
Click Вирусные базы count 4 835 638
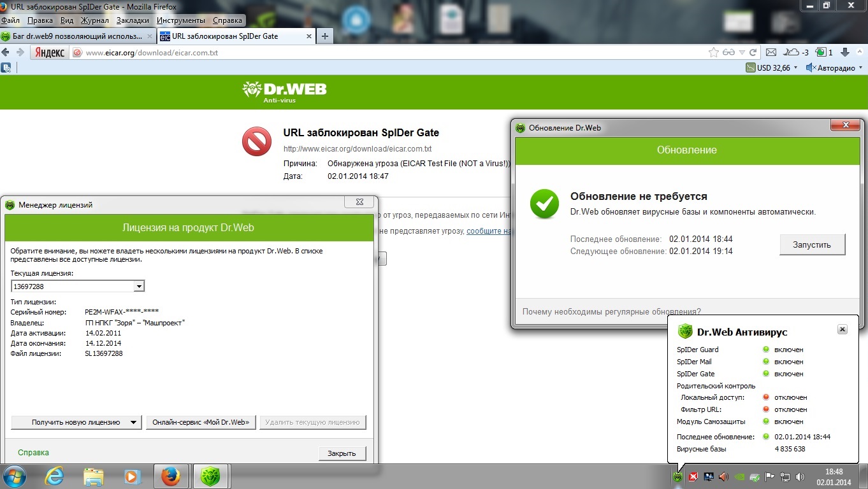[790, 449]
